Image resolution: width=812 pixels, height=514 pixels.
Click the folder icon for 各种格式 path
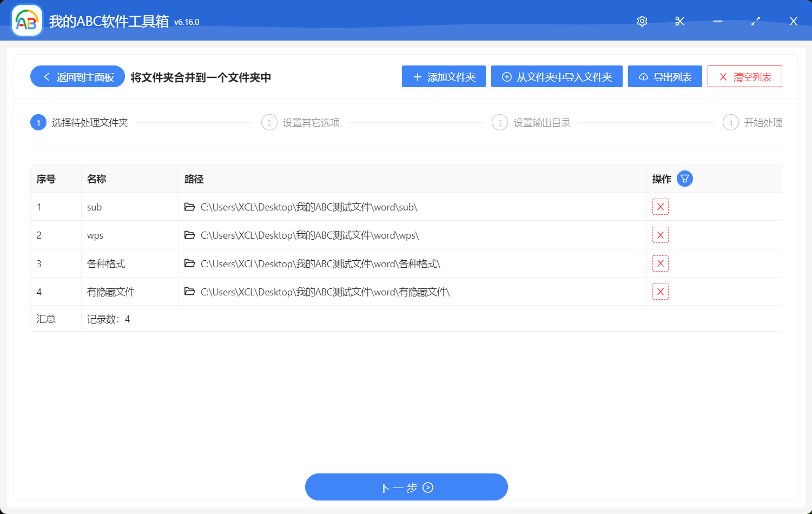click(189, 263)
